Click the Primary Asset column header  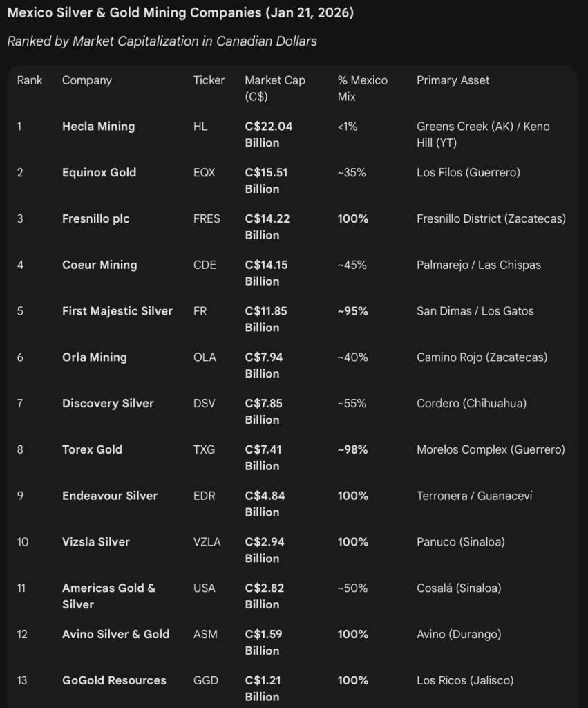tap(453, 80)
